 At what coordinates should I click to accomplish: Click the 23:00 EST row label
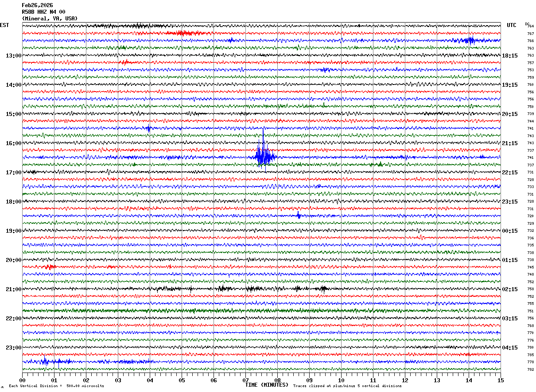(13, 348)
